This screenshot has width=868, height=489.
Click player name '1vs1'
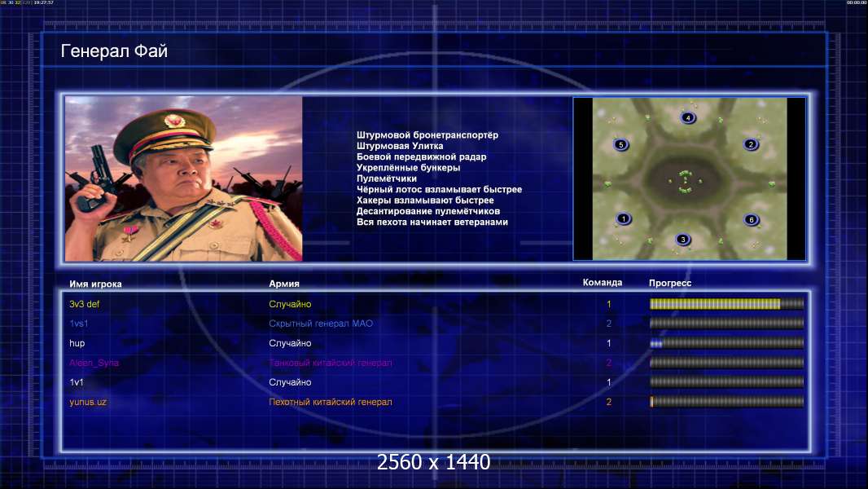[79, 324]
